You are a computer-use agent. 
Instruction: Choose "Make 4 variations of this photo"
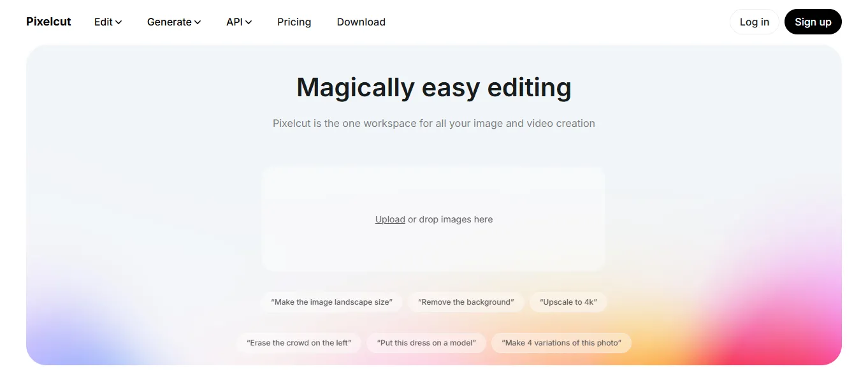tap(561, 343)
